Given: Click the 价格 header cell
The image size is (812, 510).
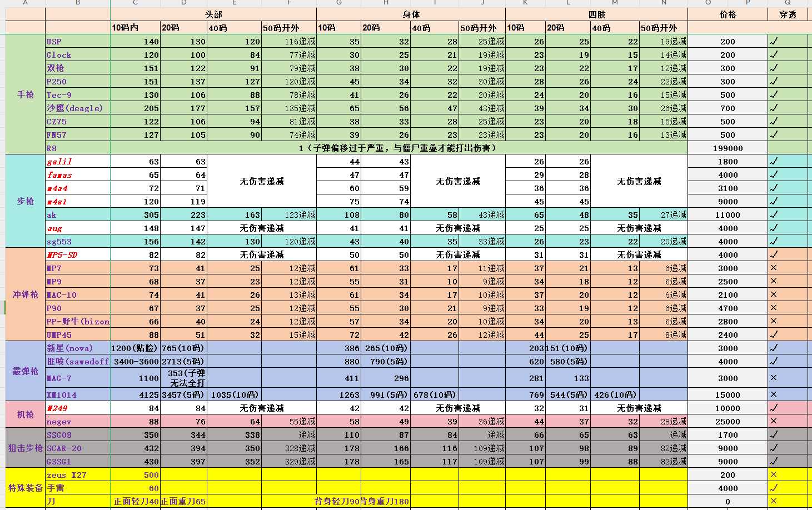Looking at the screenshot, I should point(728,14).
